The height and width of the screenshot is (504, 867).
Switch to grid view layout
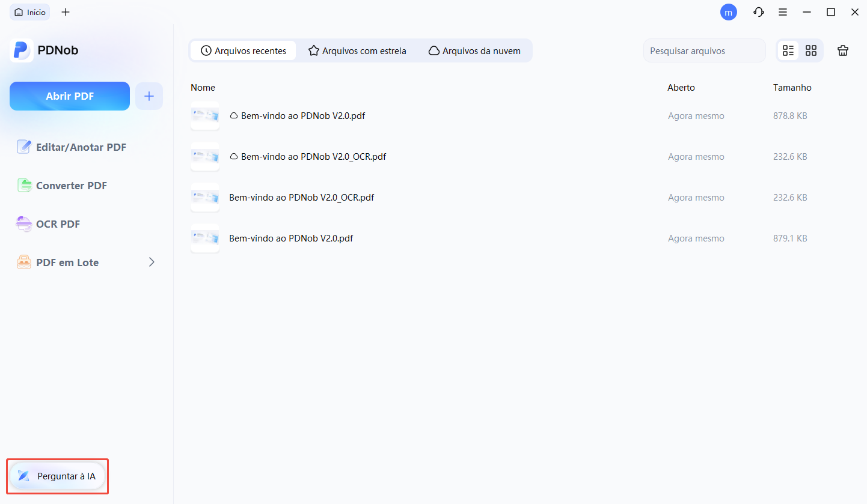pos(811,51)
